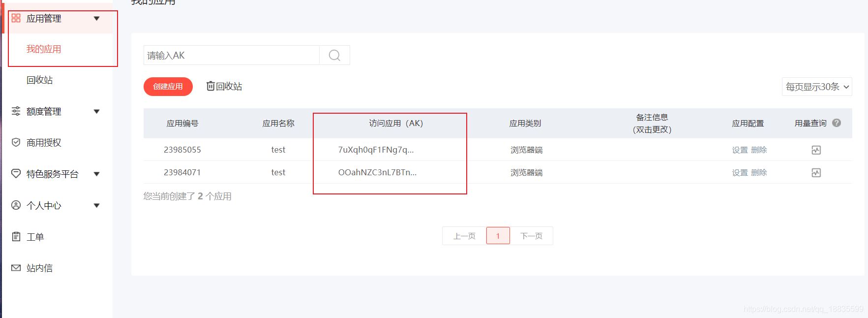Click the help question mark next to 用量查询
This screenshot has width=868, height=318.
(x=836, y=123)
